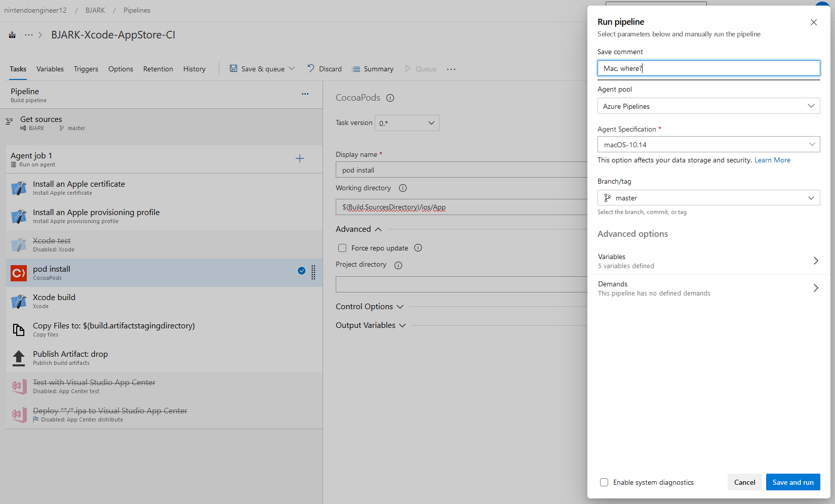
Task: Enable Force repo update checkbox
Action: pyautogui.click(x=342, y=248)
